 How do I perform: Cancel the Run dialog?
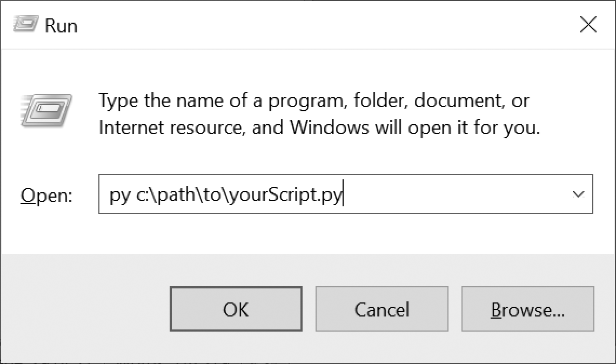pyautogui.click(x=382, y=309)
